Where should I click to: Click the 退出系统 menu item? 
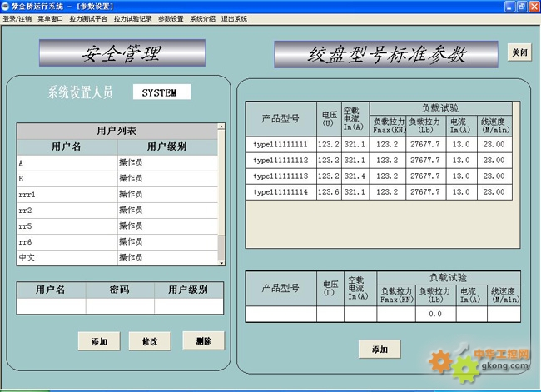pos(234,18)
